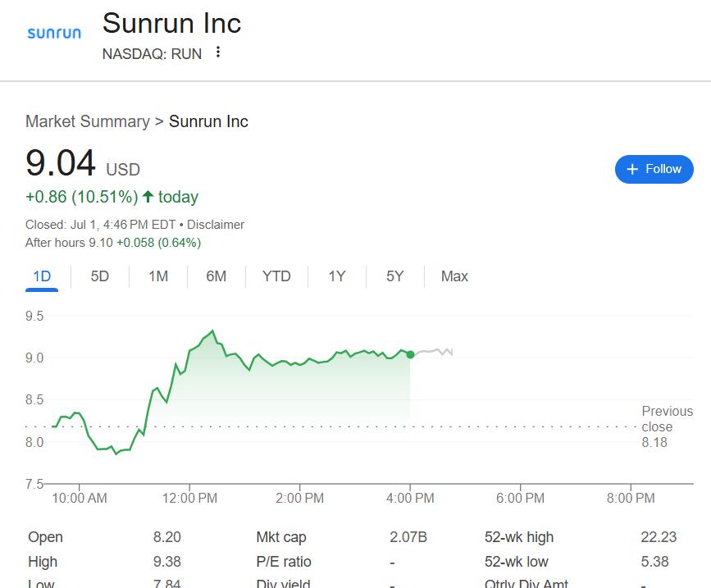Click the Sunrun logo icon
The width and height of the screenshot is (711, 588).
pyautogui.click(x=54, y=33)
